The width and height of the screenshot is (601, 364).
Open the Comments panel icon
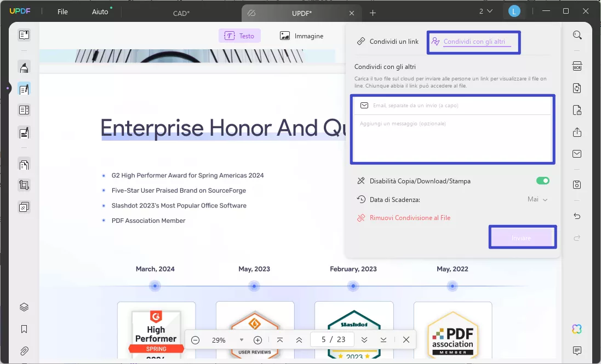point(577,351)
